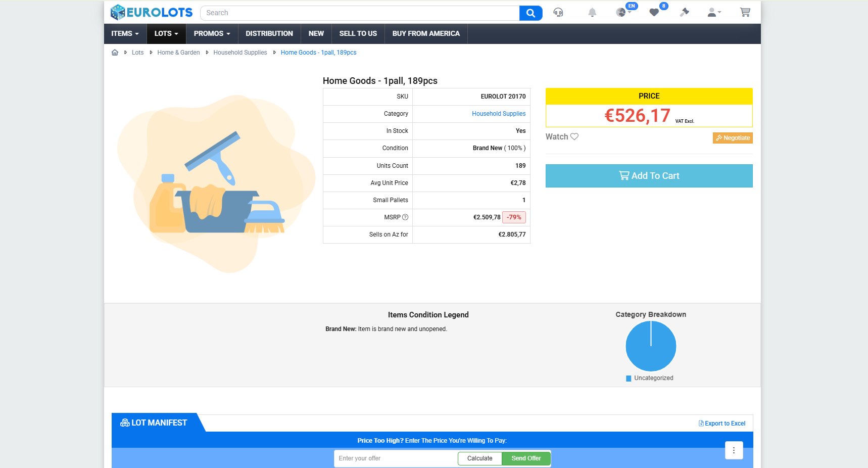This screenshot has width=868, height=468.
Task: Open the SELL TO US page
Action: [x=358, y=34]
